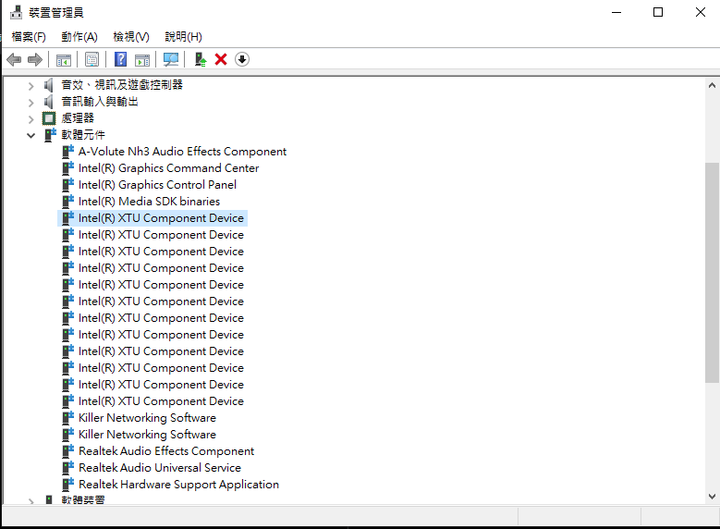Select the second Killer Networking Software entry
Viewport: 720px width, 529px height.
coord(147,434)
